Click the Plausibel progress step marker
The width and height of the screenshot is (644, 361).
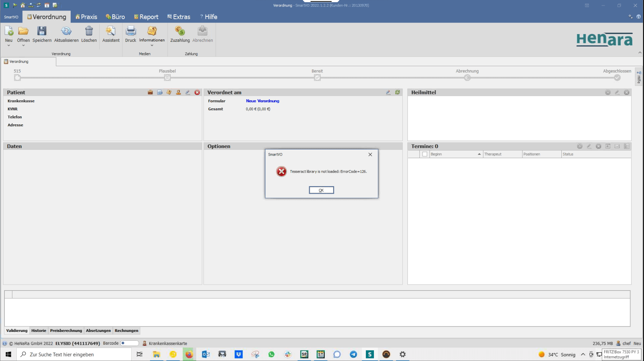pos(167,77)
